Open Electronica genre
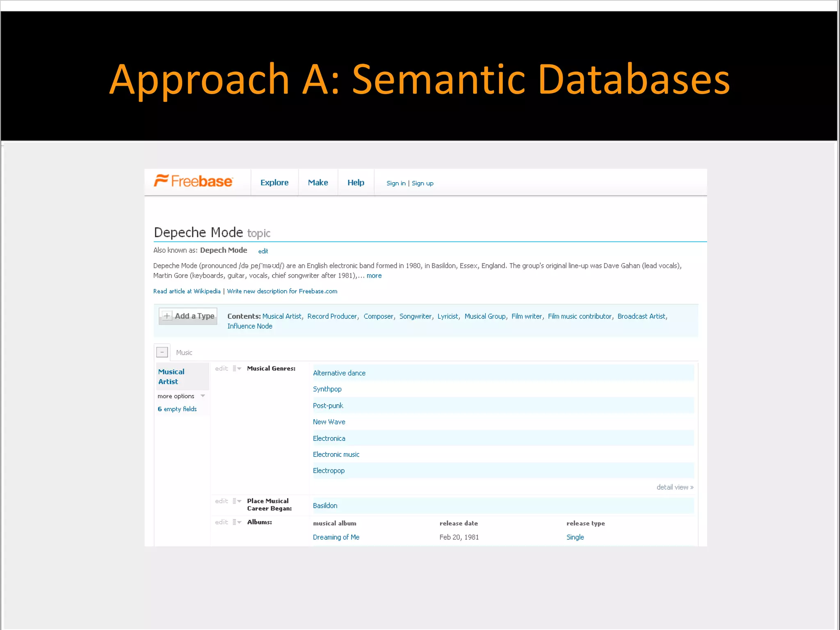The width and height of the screenshot is (840, 630). [x=329, y=438]
